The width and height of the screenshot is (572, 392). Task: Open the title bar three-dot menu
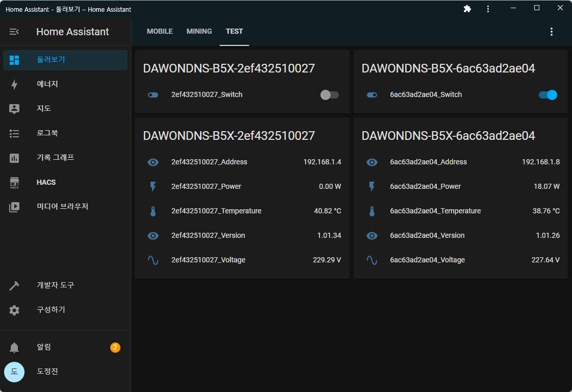[488, 9]
